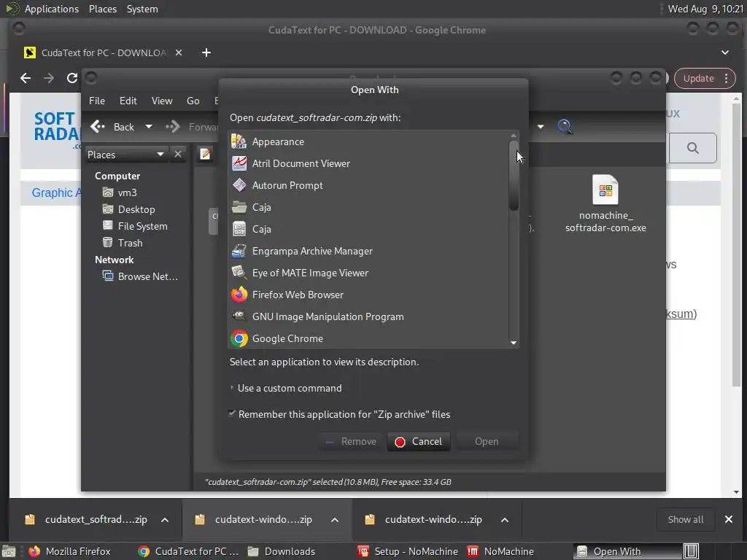747x560 pixels.
Task: Click the application list scrollbar thumb
Action: 514,175
